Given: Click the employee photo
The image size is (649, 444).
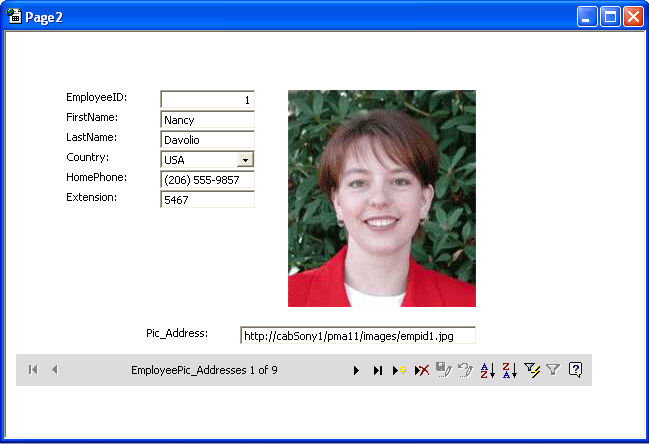Looking at the screenshot, I should 381,198.
